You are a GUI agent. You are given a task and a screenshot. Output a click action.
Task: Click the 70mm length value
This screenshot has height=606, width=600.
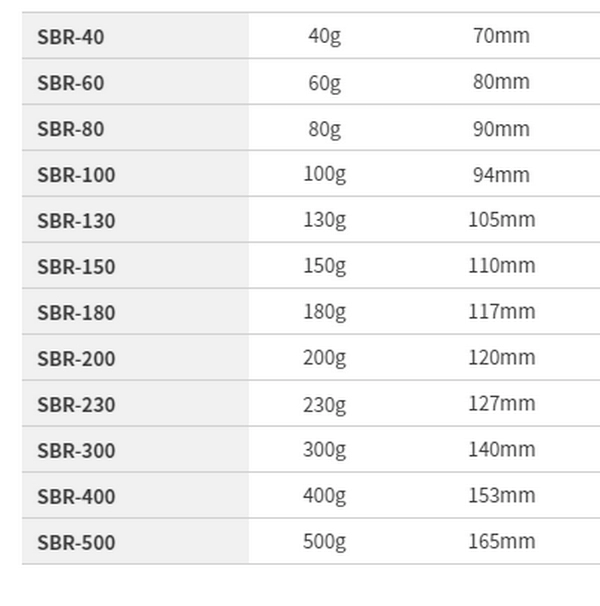pyautogui.click(x=501, y=36)
